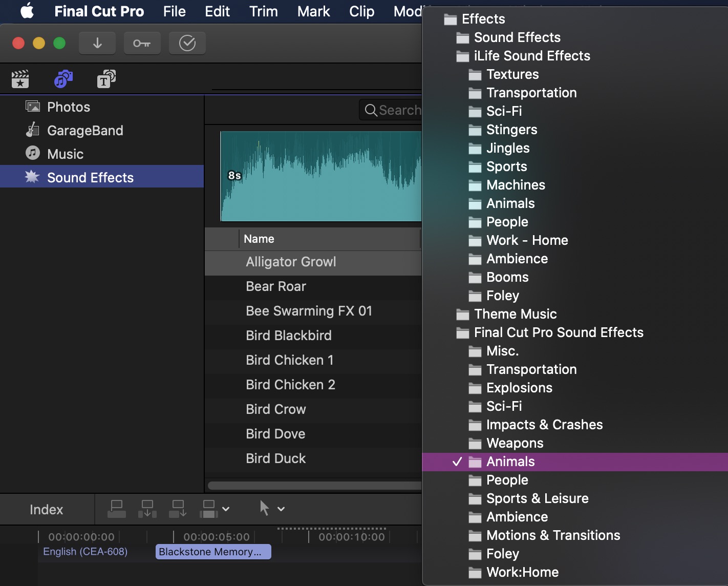728x586 pixels.
Task: Open the Keyword Editor key button
Action: 142,44
